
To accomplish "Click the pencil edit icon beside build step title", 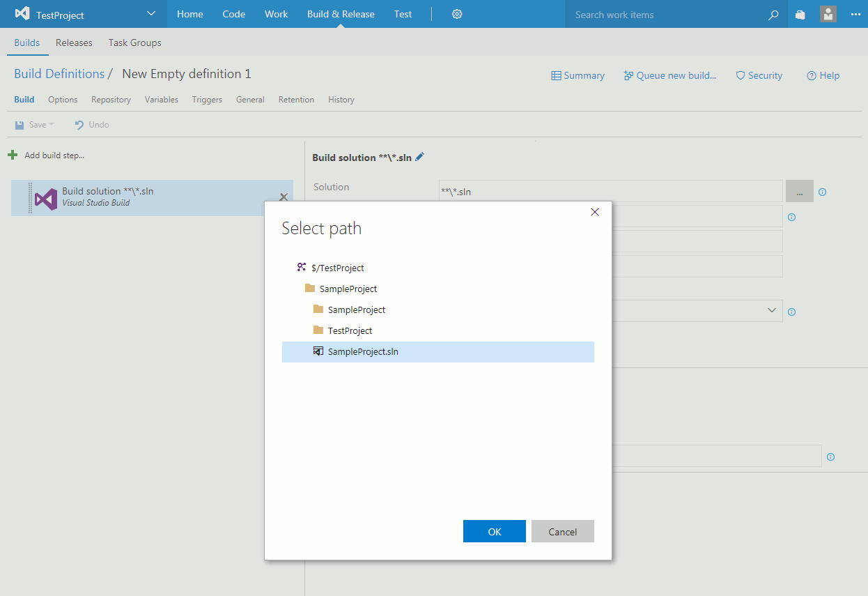I will 419,157.
